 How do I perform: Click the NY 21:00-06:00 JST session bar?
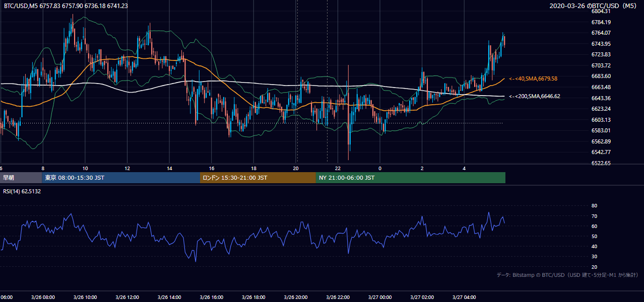click(411, 178)
